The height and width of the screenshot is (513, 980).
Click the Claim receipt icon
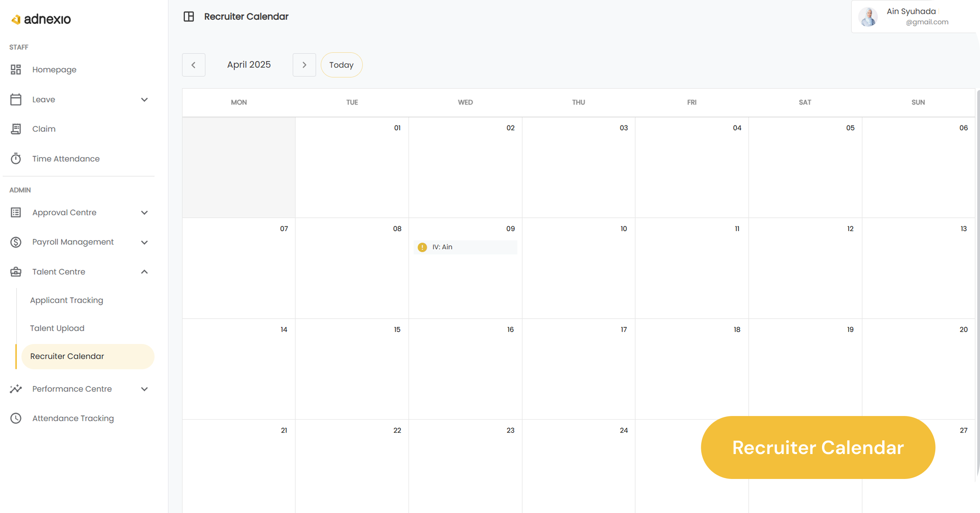point(16,129)
